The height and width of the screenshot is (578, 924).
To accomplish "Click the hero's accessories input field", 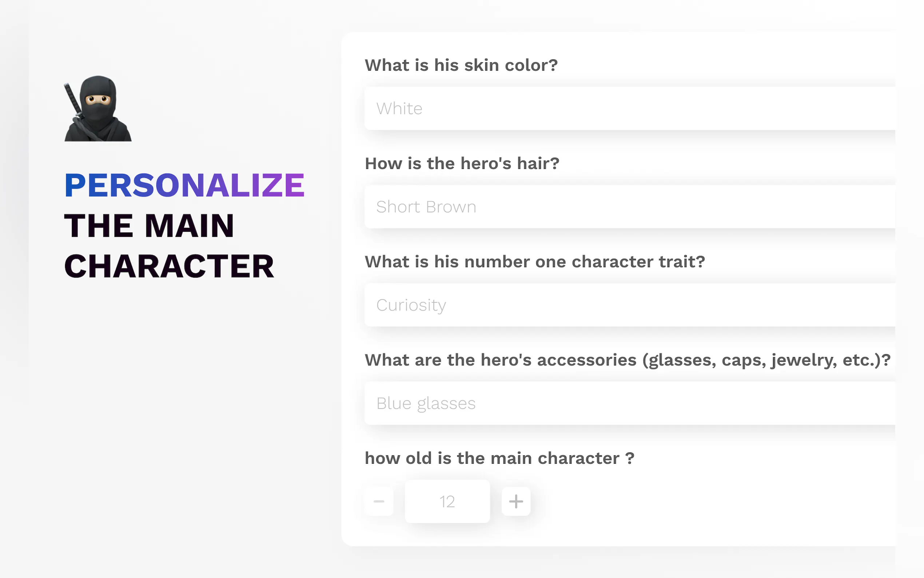I will pos(629,403).
